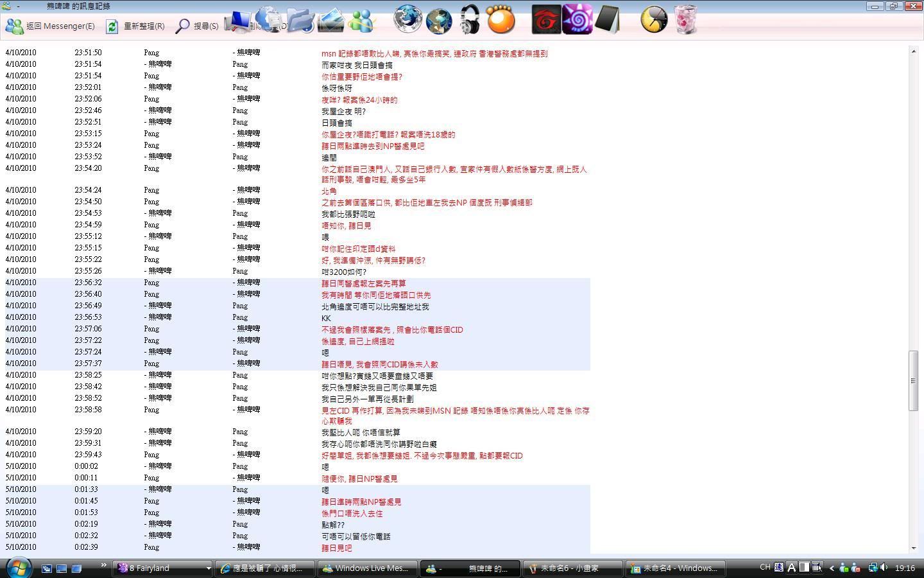Open the headphones icon in the dock

pos(470,20)
